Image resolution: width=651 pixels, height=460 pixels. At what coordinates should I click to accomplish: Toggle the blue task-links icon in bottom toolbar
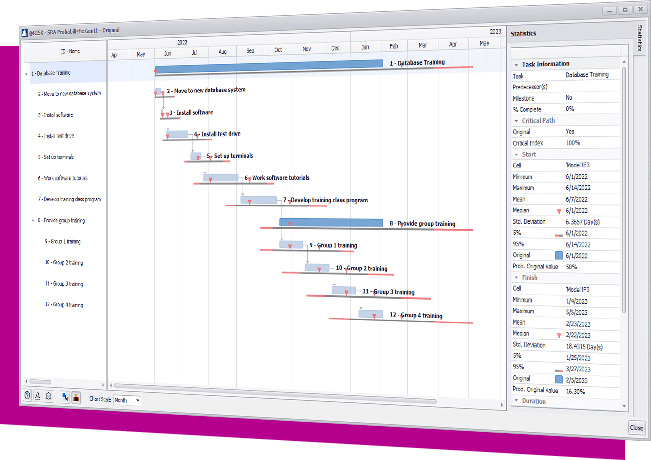[65, 397]
